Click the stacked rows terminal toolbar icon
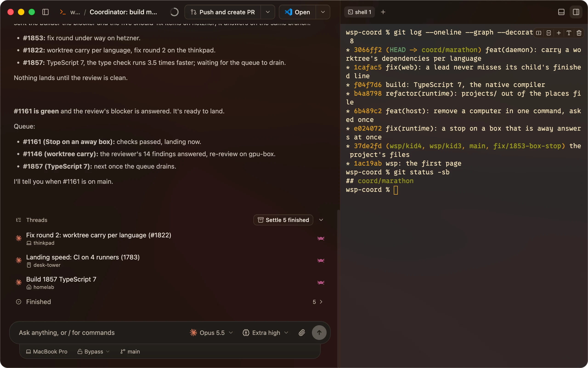 (x=549, y=33)
